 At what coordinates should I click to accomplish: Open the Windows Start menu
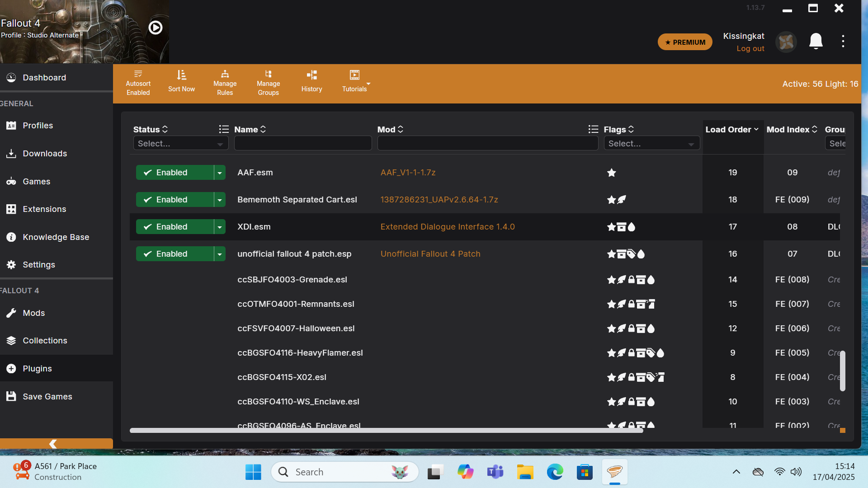click(253, 472)
